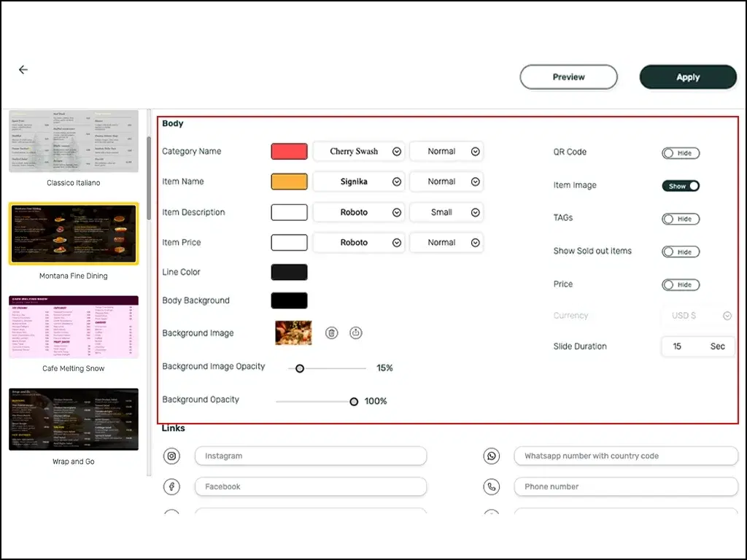747x560 pixels.
Task: Click the Instagram icon in the Links section
Action: 171,456
